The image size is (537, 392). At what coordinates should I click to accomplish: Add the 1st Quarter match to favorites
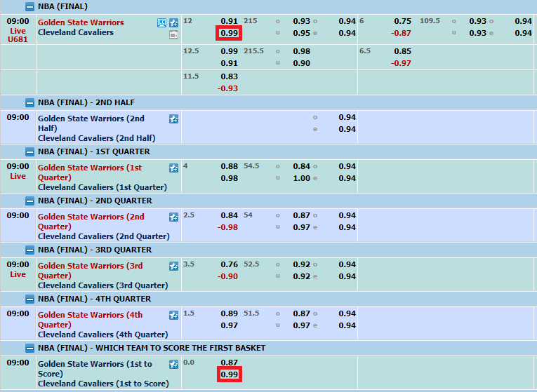[x=173, y=168]
